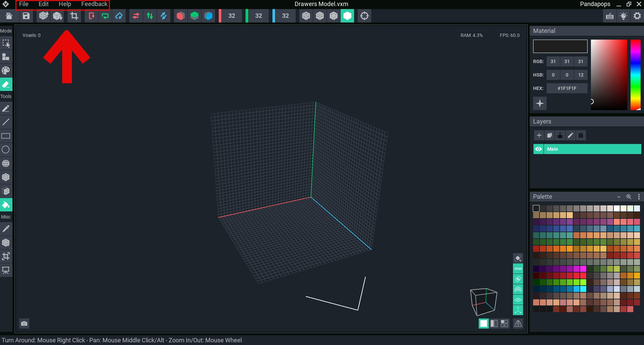This screenshot has height=345, width=644.
Task: Expand the Palette dropdown chevron
Action: pyautogui.click(x=618, y=197)
